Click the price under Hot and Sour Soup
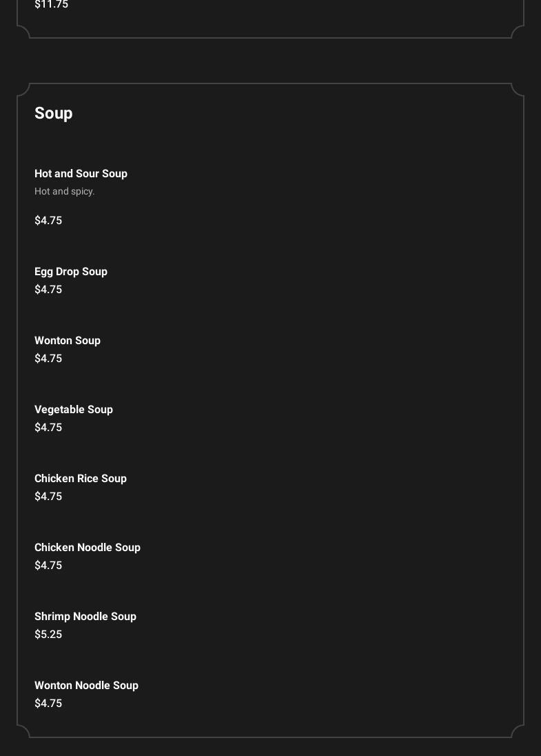Image resolution: width=541 pixels, height=756 pixels. coord(48,221)
